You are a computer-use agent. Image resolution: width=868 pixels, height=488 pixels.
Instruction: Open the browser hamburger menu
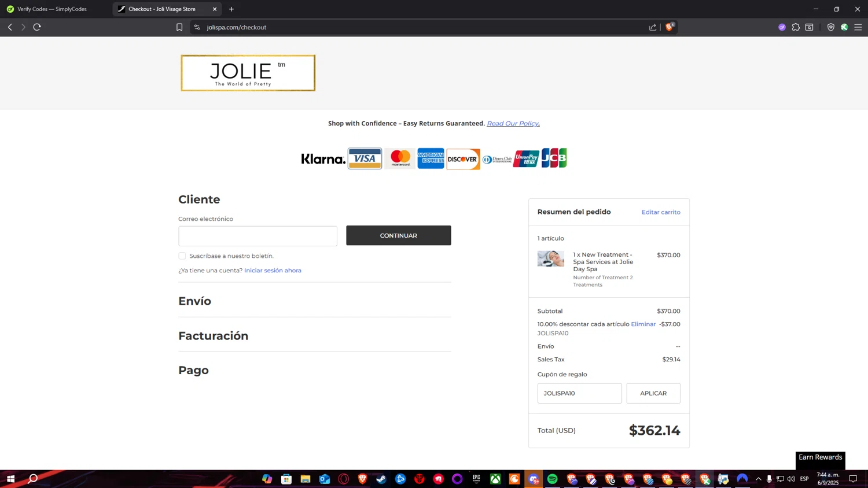click(858, 27)
